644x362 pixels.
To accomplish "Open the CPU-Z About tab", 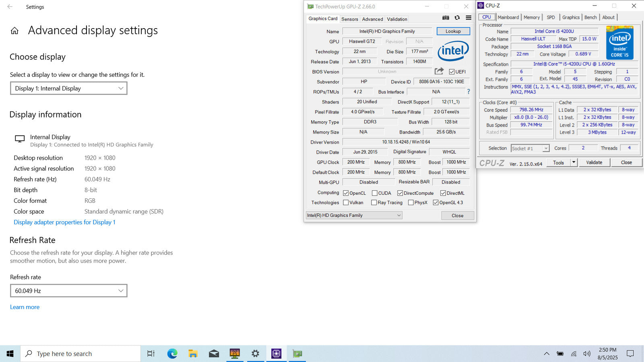I will click(608, 17).
